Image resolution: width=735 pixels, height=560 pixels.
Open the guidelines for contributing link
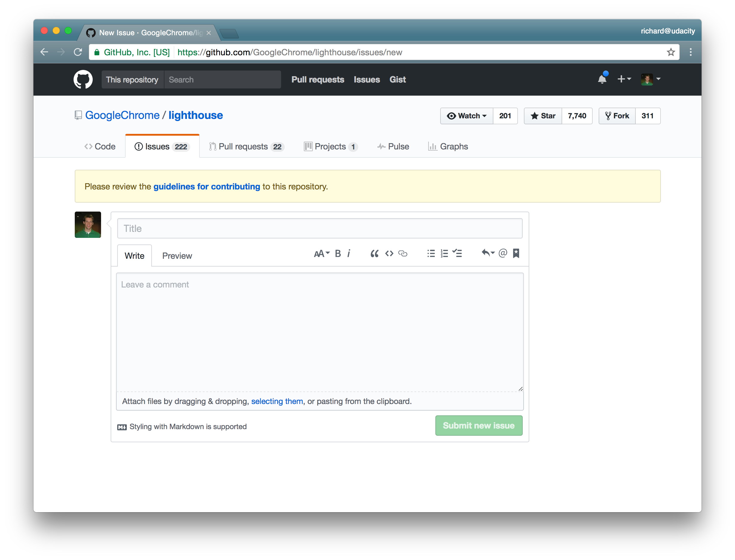click(x=206, y=187)
